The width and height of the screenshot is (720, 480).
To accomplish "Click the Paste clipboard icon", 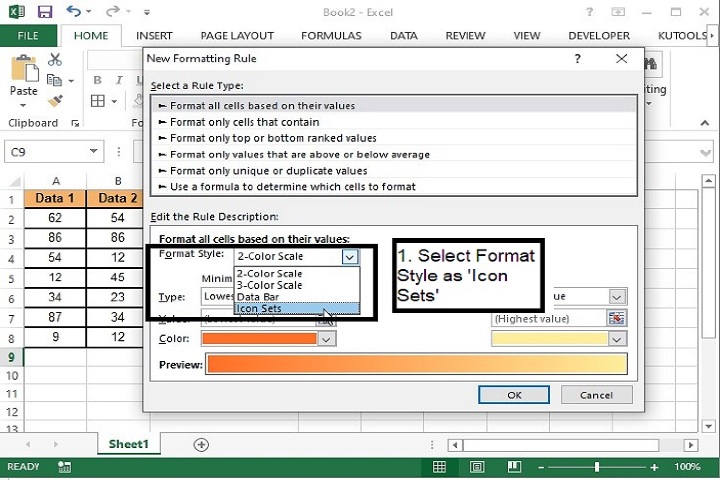I will tap(24, 68).
